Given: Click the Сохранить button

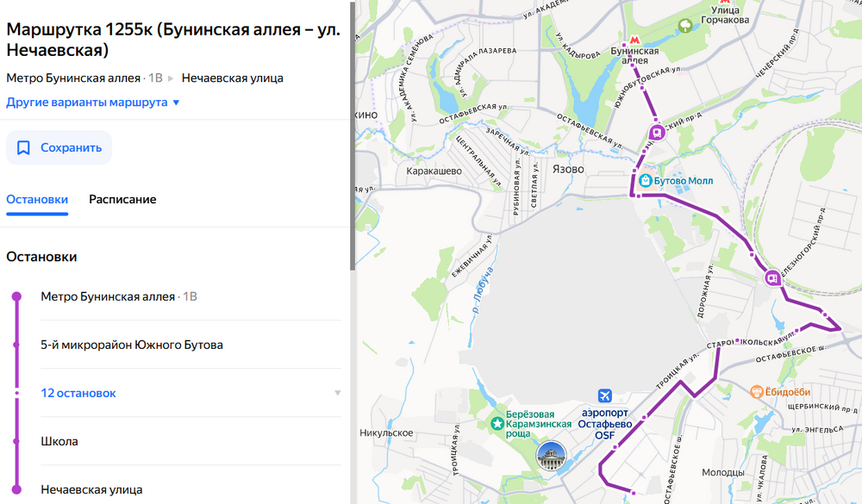Looking at the screenshot, I should [59, 148].
